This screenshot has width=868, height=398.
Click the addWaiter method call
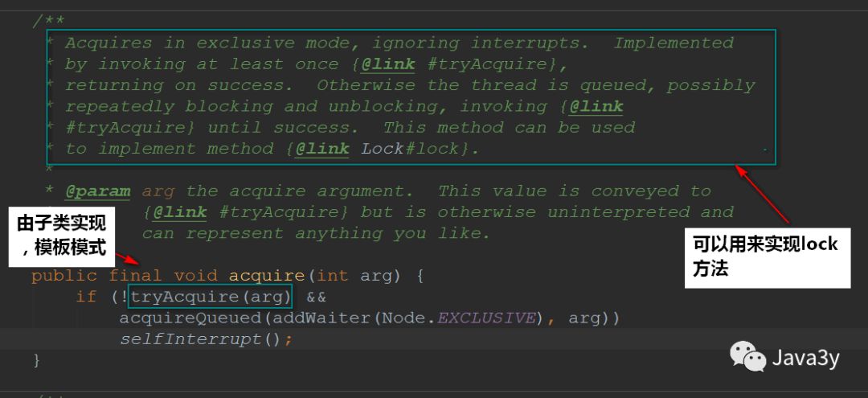pos(321,318)
